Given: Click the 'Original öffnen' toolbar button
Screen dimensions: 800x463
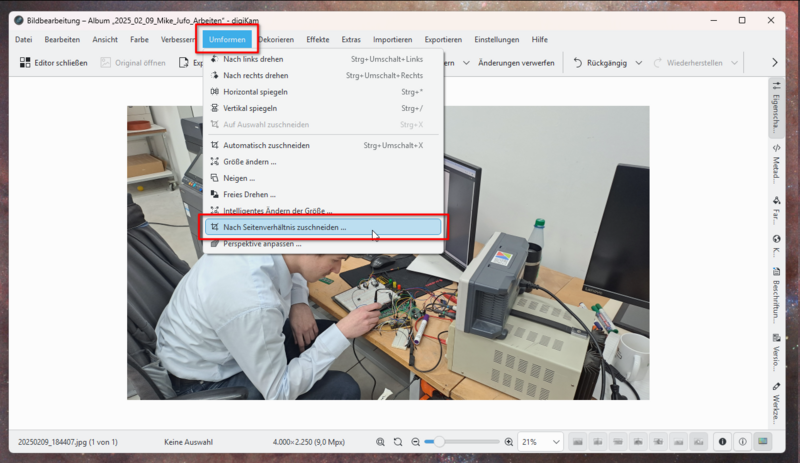Looking at the screenshot, I should pyautogui.click(x=133, y=63).
